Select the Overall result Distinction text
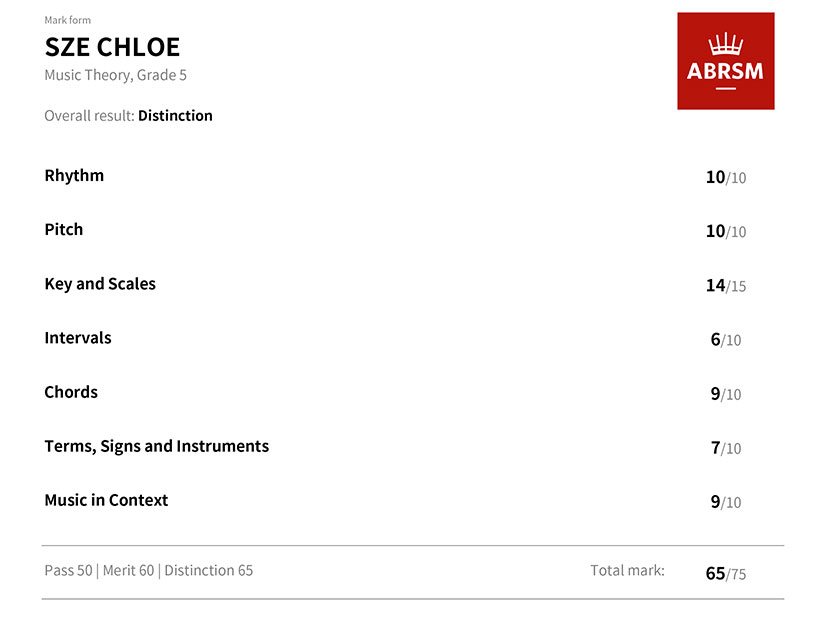The image size is (826, 627). [129, 115]
